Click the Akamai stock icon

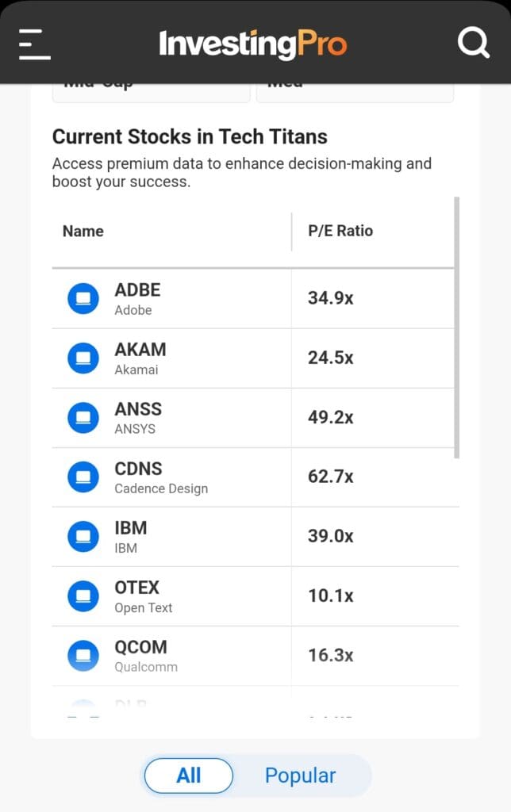click(83, 358)
